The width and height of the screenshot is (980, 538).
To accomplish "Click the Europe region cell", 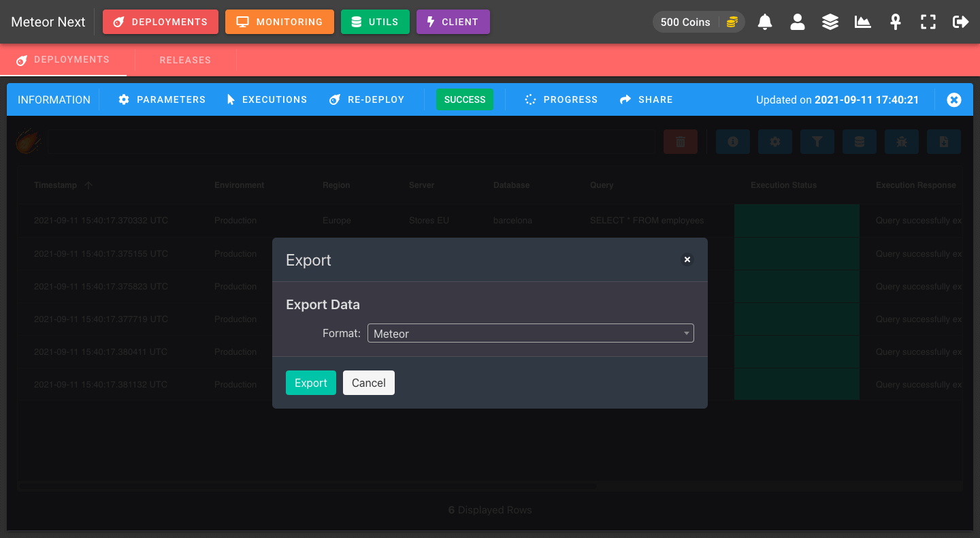I will 337,221.
